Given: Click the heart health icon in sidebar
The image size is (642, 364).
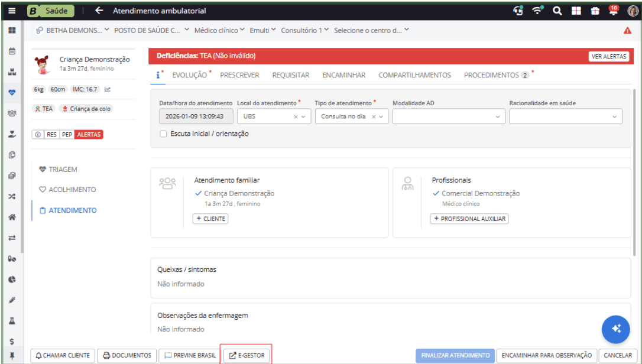Looking at the screenshot, I should pyautogui.click(x=11, y=92).
